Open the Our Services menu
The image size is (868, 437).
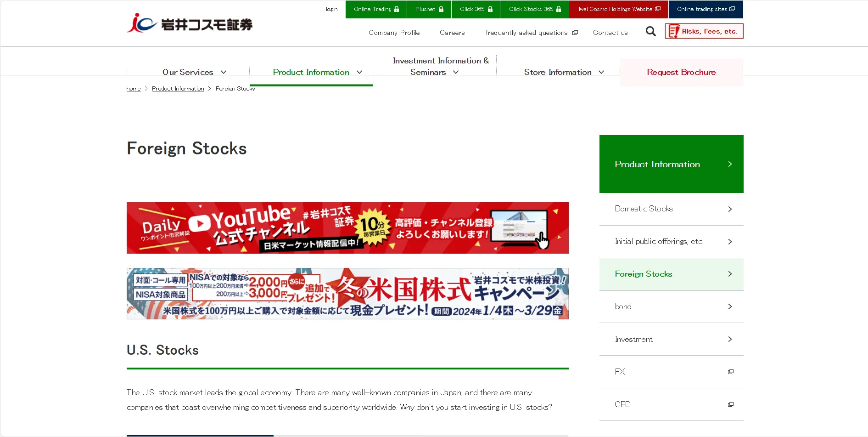tap(188, 72)
